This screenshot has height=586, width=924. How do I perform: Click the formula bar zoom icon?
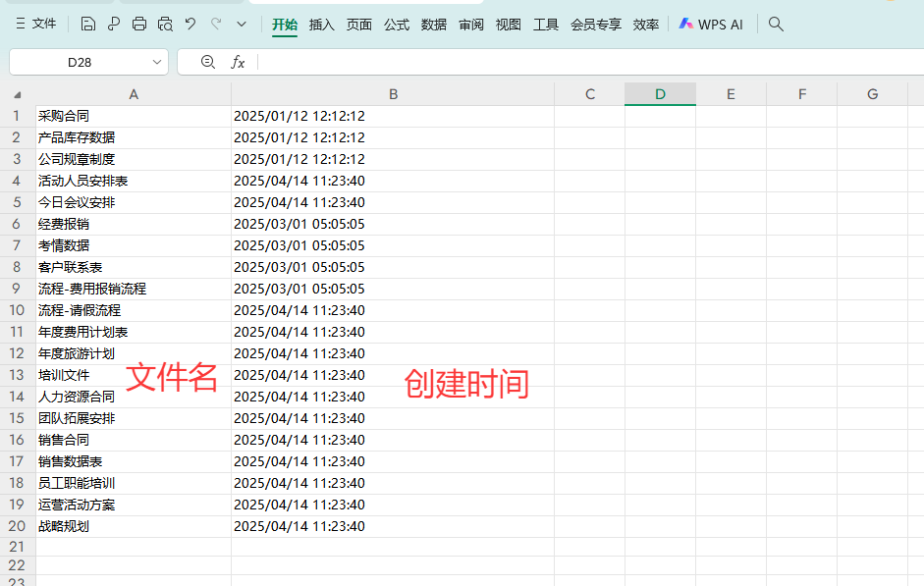(x=207, y=62)
